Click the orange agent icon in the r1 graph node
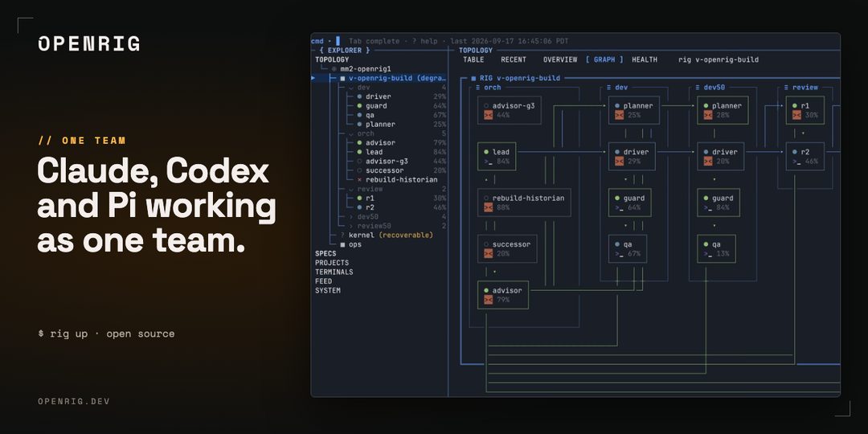868x434 pixels. coord(796,115)
